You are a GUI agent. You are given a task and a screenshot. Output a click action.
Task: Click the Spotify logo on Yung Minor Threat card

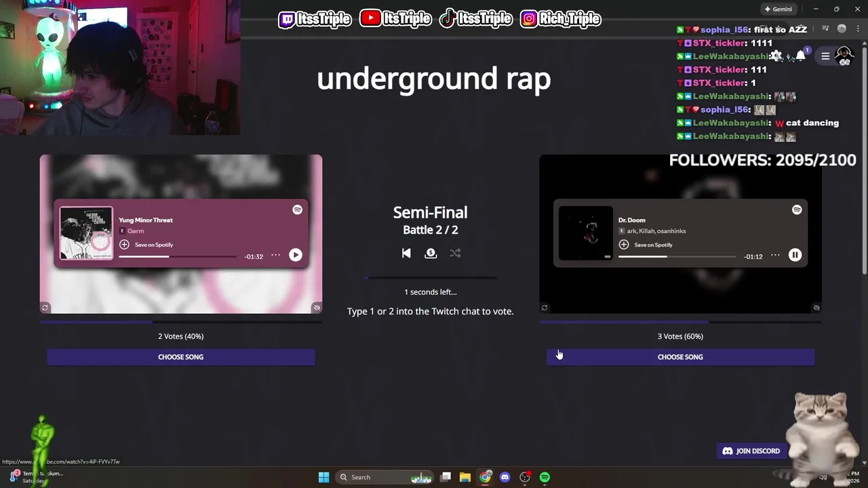[297, 210]
